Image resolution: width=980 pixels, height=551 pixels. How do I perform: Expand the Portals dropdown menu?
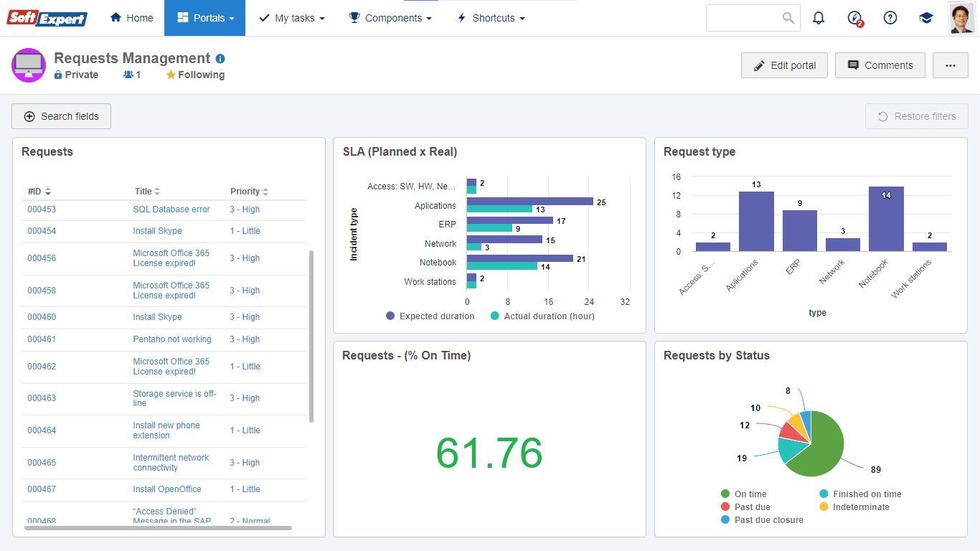(204, 18)
